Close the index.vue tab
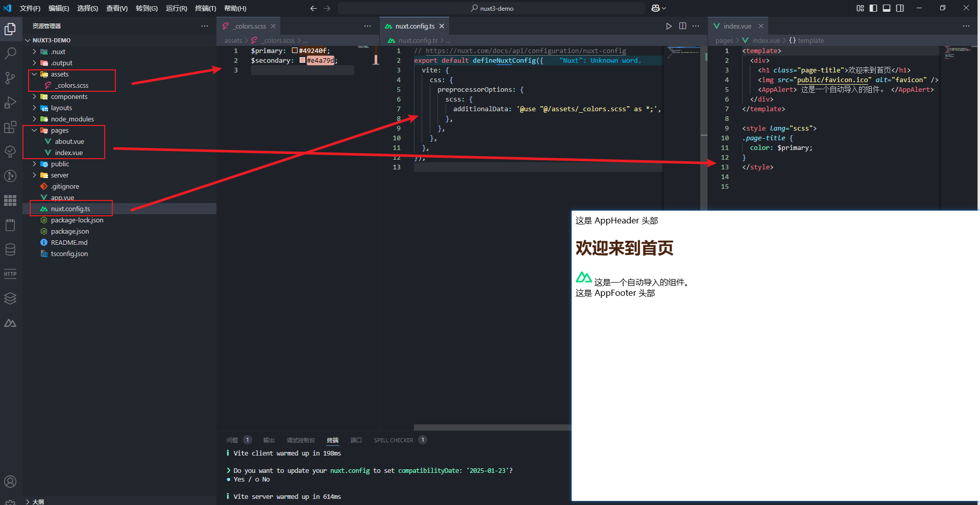 pyautogui.click(x=761, y=26)
